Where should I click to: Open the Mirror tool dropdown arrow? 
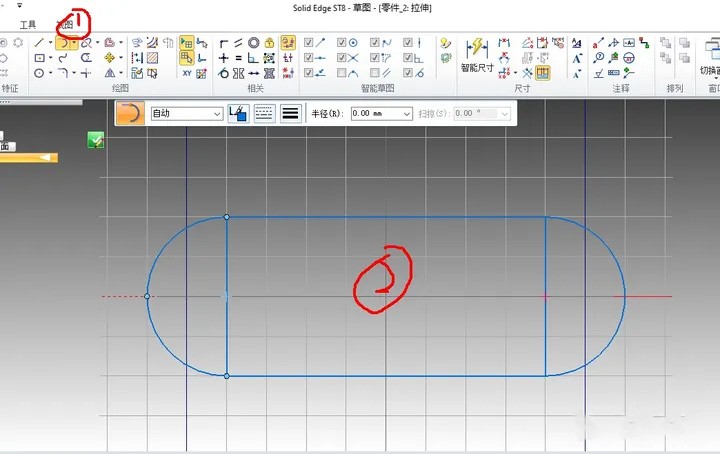point(121,73)
